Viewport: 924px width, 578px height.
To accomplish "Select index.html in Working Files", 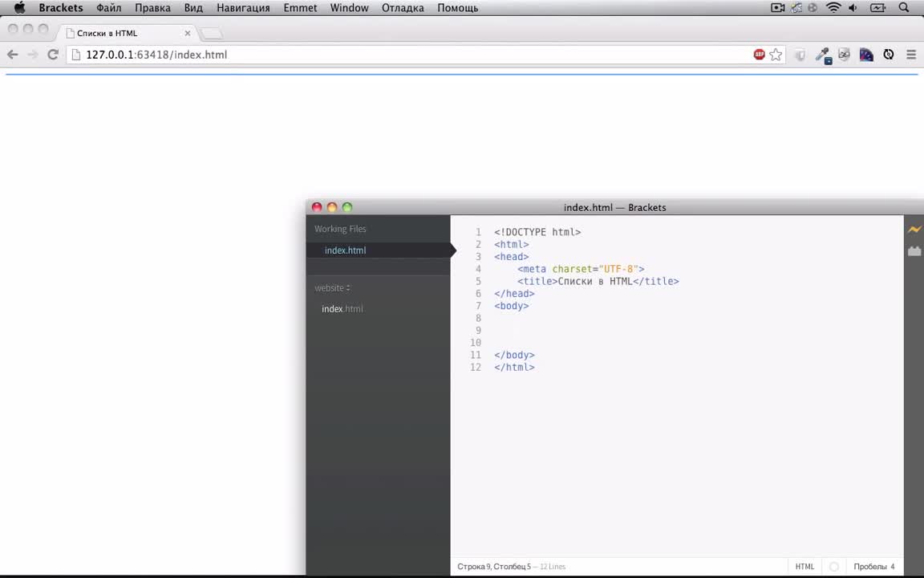I will click(345, 250).
